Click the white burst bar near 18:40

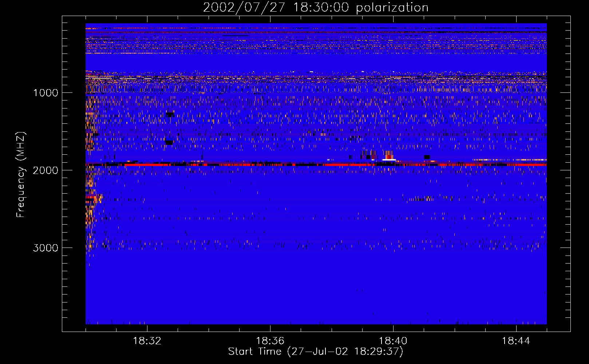pos(389,160)
